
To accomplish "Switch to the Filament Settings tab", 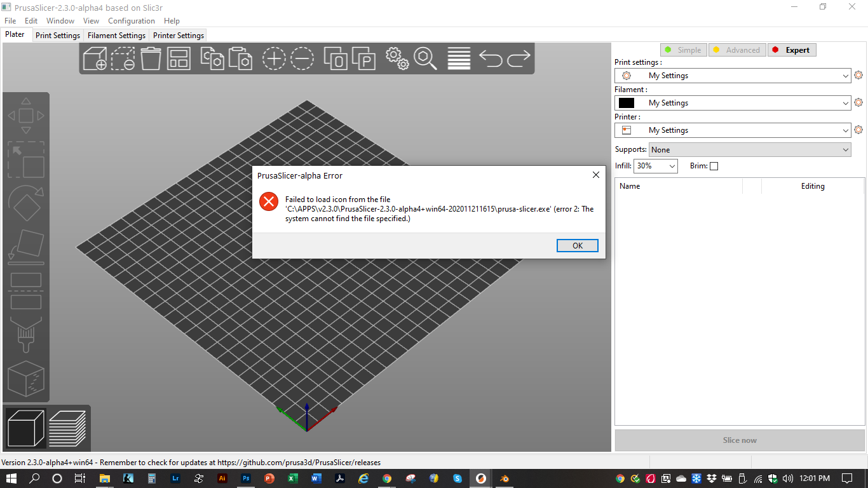I will click(116, 35).
